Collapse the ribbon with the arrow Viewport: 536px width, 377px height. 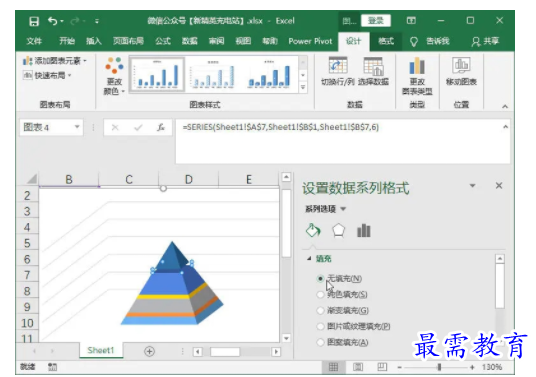pyautogui.click(x=505, y=107)
